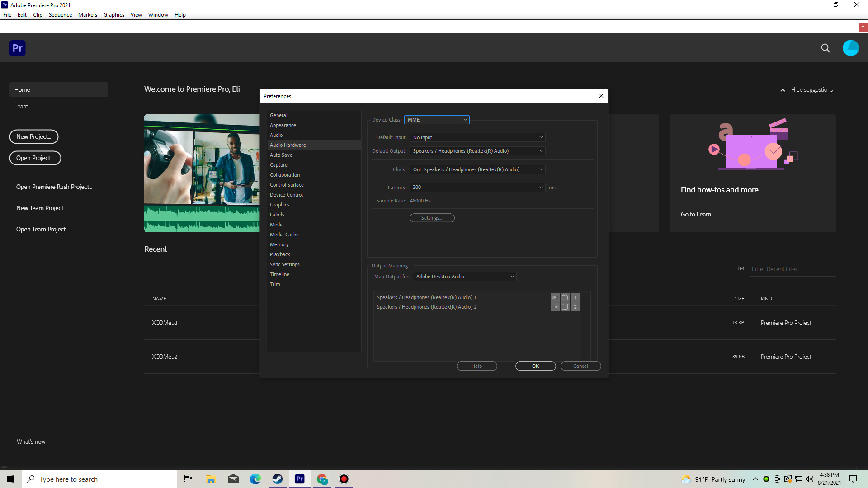The height and width of the screenshot is (488, 868).
Task: Launch Google Chrome from the taskbar
Action: (x=322, y=479)
